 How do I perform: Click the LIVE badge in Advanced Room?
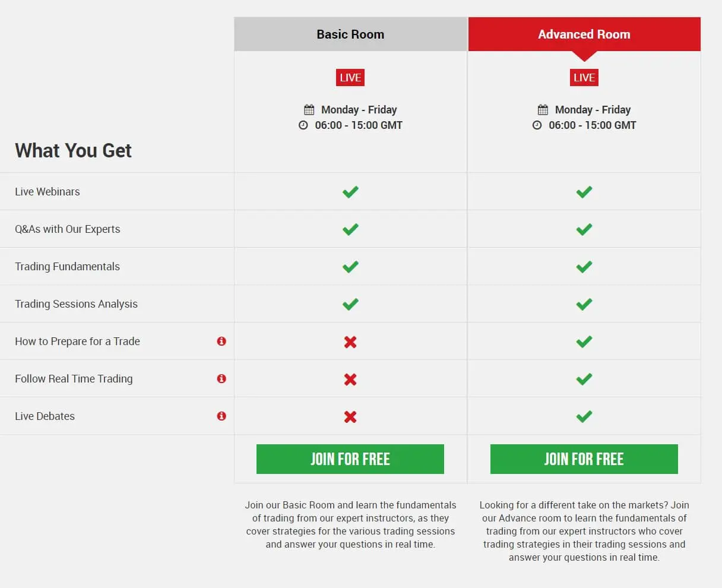coord(584,78)
